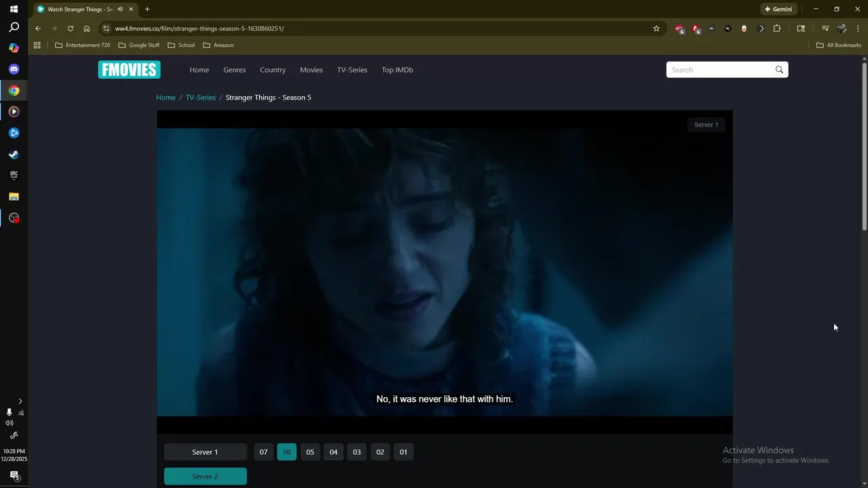Expand the hidden system tray icons
The image size is (868, 488).
20,401
